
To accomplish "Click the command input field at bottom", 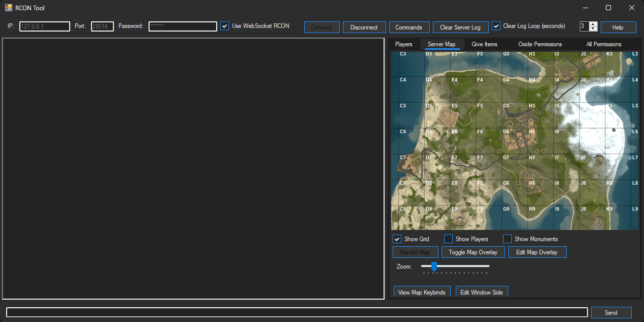I will (x=297, y=312).
